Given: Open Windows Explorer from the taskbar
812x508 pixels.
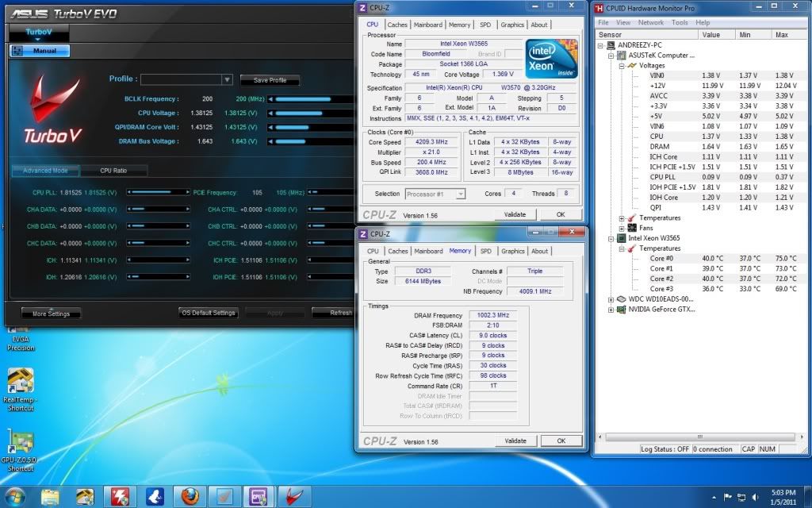Looking at the screenshot, I should (x=50, y=497).
